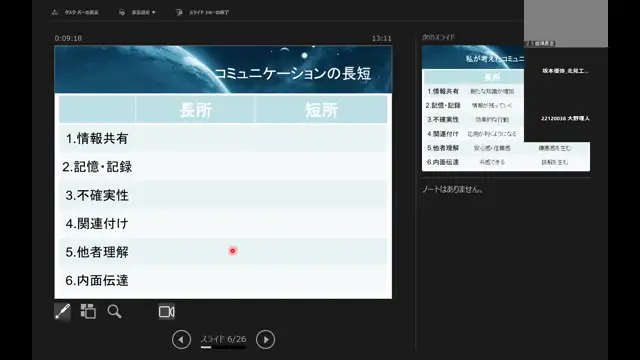Click the slide 6/26 counter

click(223, 339)
